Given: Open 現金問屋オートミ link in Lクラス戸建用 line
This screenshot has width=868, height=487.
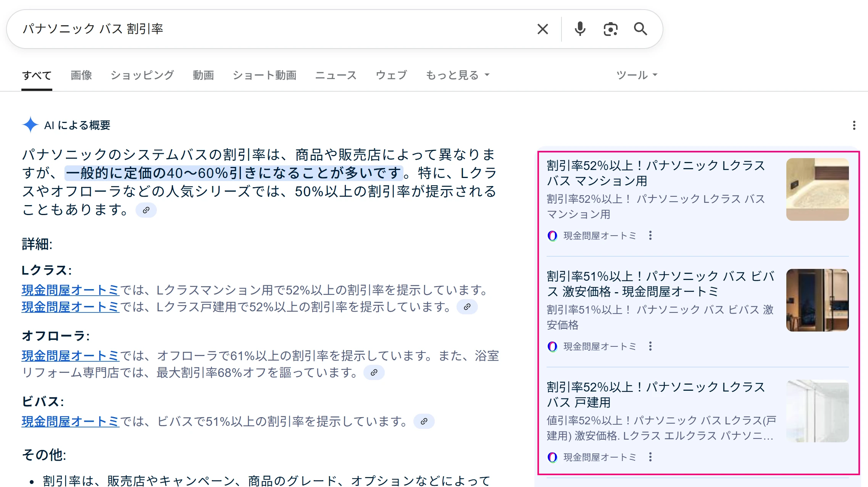Looking at the screenshot, I should pyautogui.click(x=71, y=307).
